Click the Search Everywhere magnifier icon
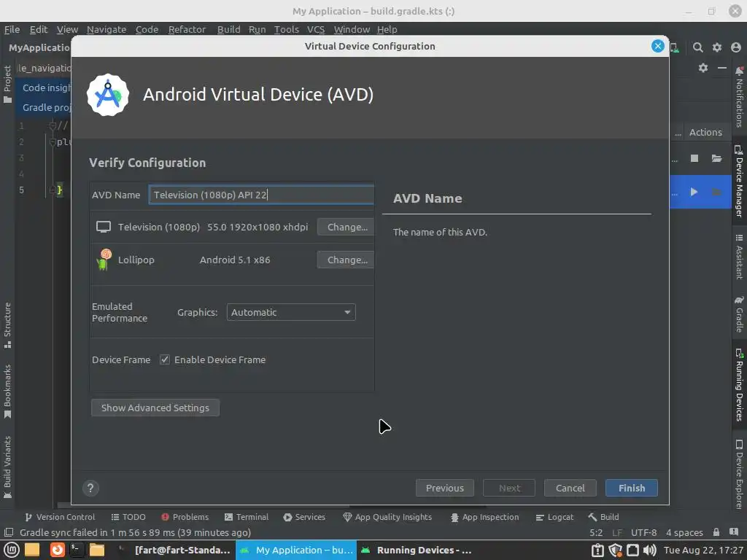Viewport: 747px width, 560px height. [698, 47]
